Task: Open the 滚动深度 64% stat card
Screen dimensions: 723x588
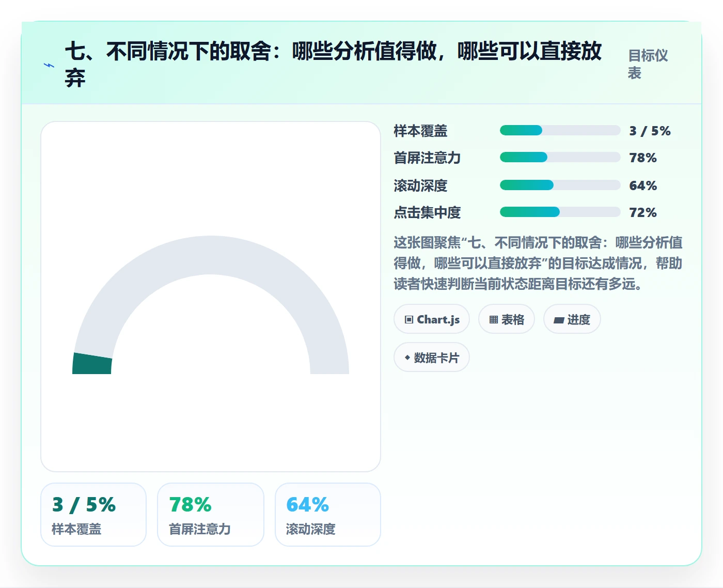Action: click(328, 515)
